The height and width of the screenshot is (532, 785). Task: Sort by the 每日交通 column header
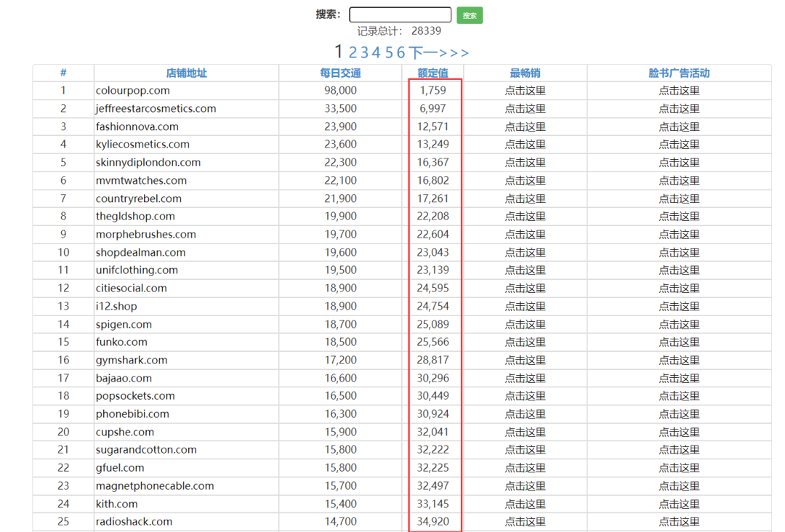340,73
